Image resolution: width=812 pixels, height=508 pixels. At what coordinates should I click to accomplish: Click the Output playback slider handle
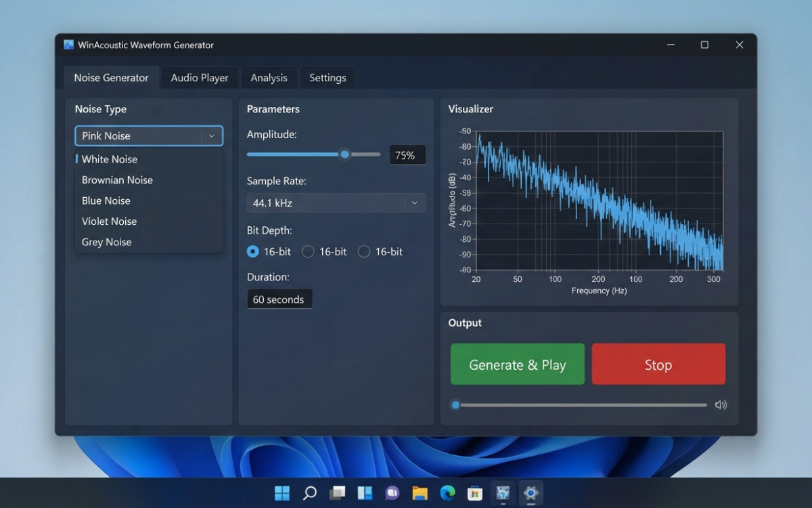coord(455,405)
